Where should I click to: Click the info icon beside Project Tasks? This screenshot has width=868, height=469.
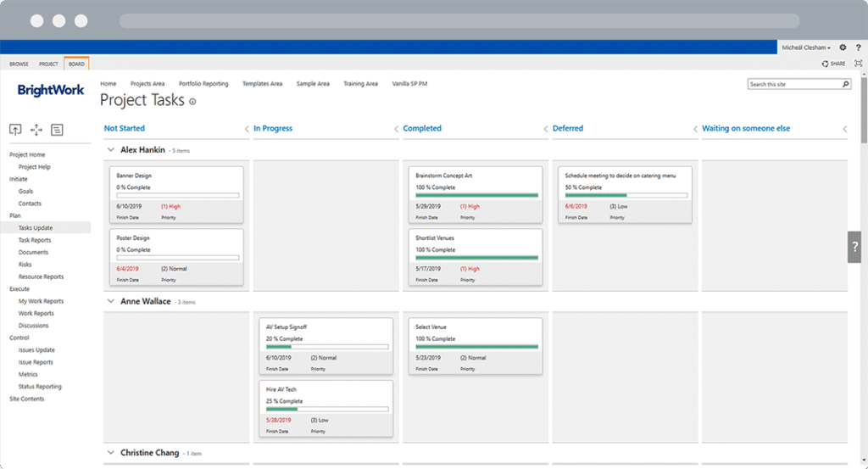(192, 102)
